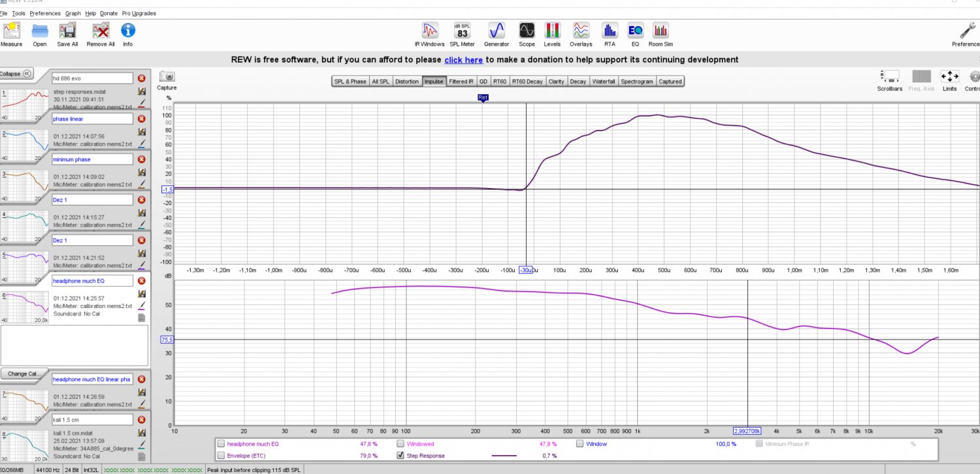This screenshot has height=474, width=980.
Task: Enable the Window trace checkbox
Action: click(x=580, y=444)
